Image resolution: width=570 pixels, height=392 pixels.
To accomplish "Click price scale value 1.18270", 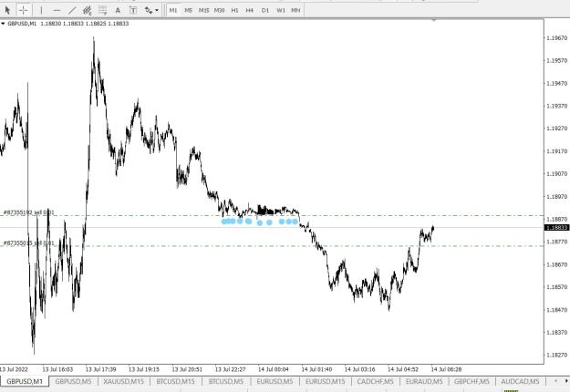I will pyautogui.click(x=556, y=355).
